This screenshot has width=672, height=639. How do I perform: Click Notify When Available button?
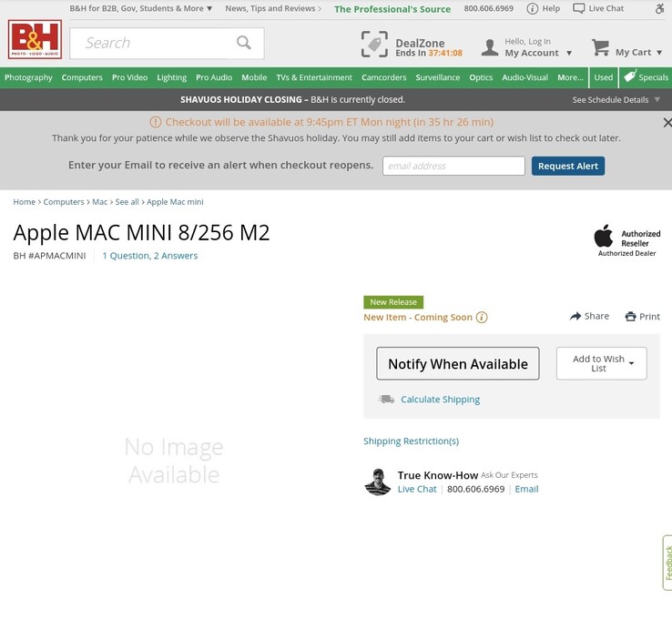pos(458,363)
